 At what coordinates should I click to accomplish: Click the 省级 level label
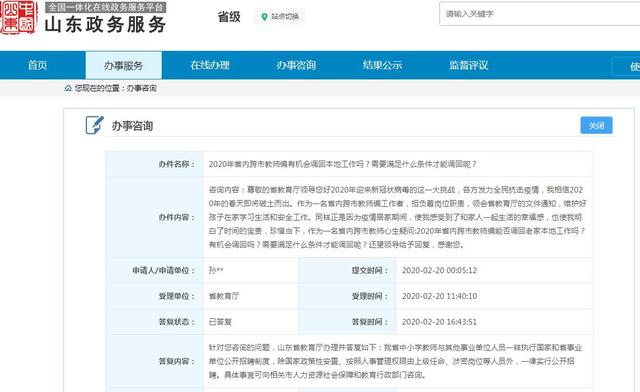pyautogui.click(x=229, y=17)
